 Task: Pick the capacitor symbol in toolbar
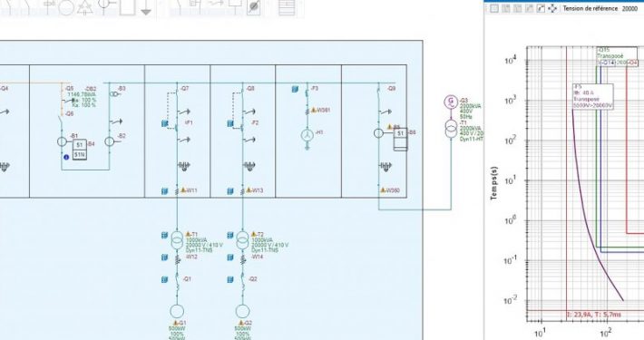49,5
